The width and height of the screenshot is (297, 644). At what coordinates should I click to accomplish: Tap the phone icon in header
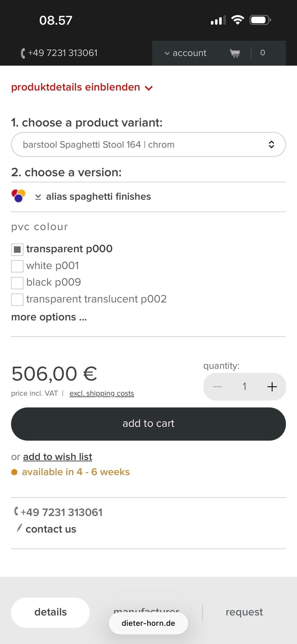tap(23, 53)
